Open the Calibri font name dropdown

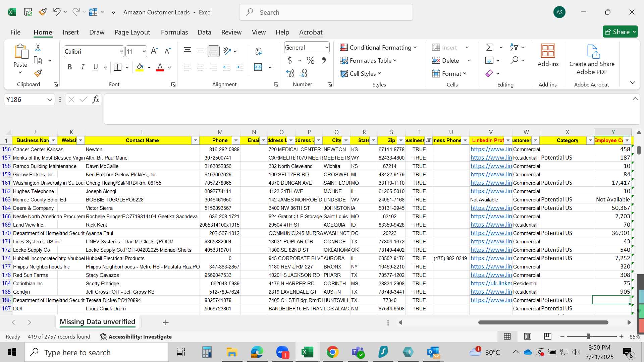click(121, 51)
